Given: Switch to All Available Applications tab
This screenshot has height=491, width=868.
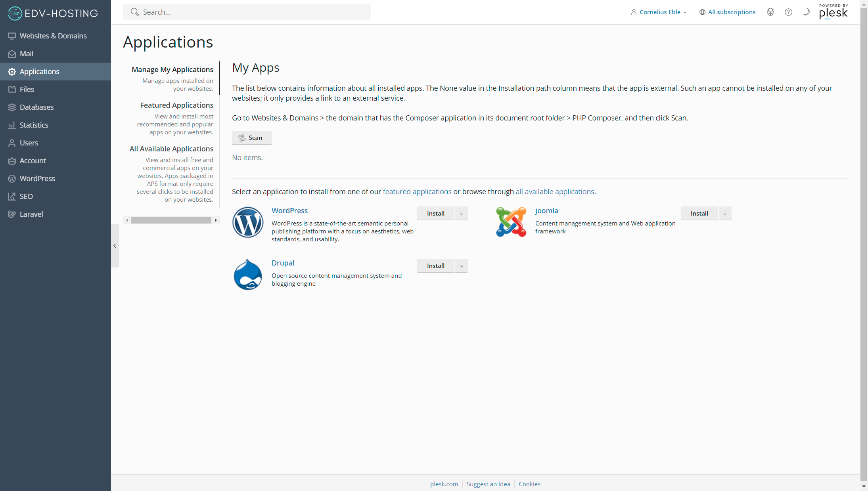Looking at the screenshot, I should tap(171, 149).
